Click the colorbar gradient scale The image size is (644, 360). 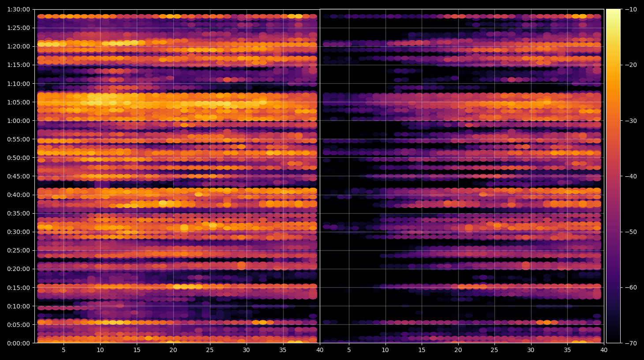(x=613, y=176)
